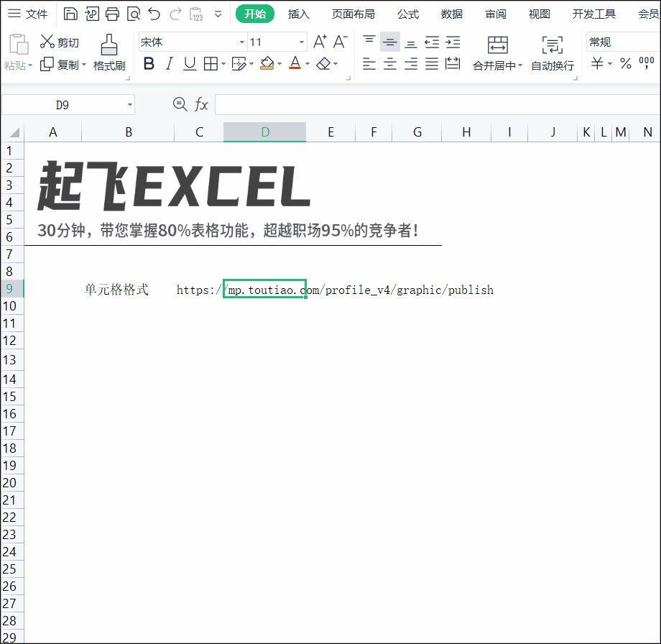
Task: Toggle Underline formatting
Action: click(190, 64)
